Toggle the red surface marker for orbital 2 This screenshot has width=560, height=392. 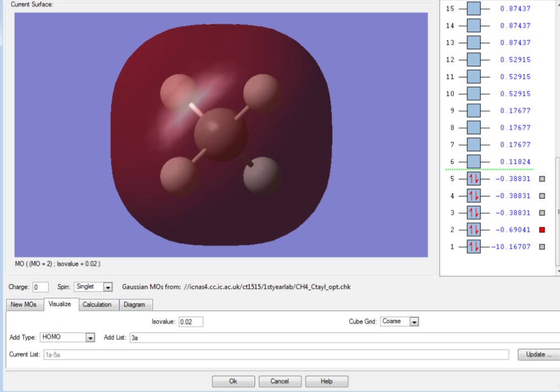click(542, 230)
